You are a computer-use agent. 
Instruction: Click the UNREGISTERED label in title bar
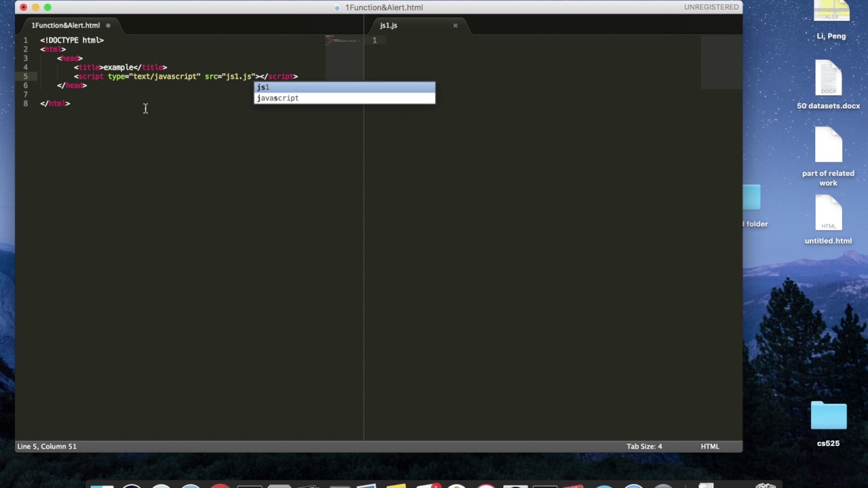[711, 7]
